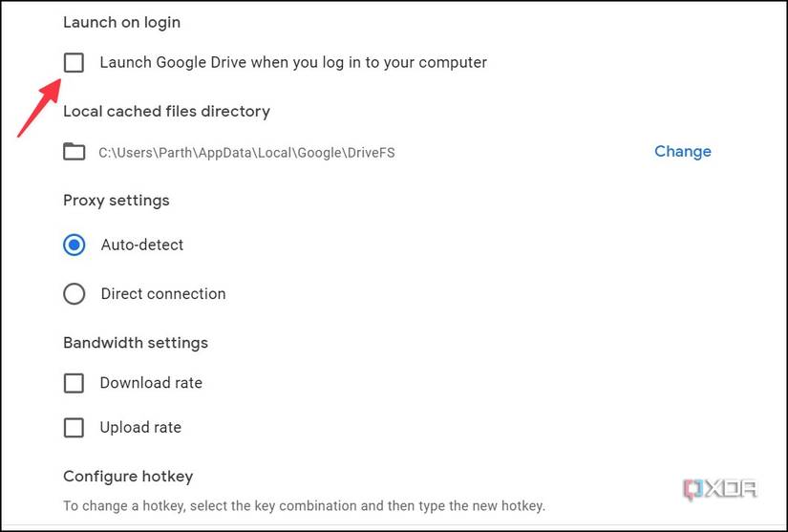Click the 'Upload rate' label text
The width and height of the screenshot is (788, 532).
click(140, 428)
